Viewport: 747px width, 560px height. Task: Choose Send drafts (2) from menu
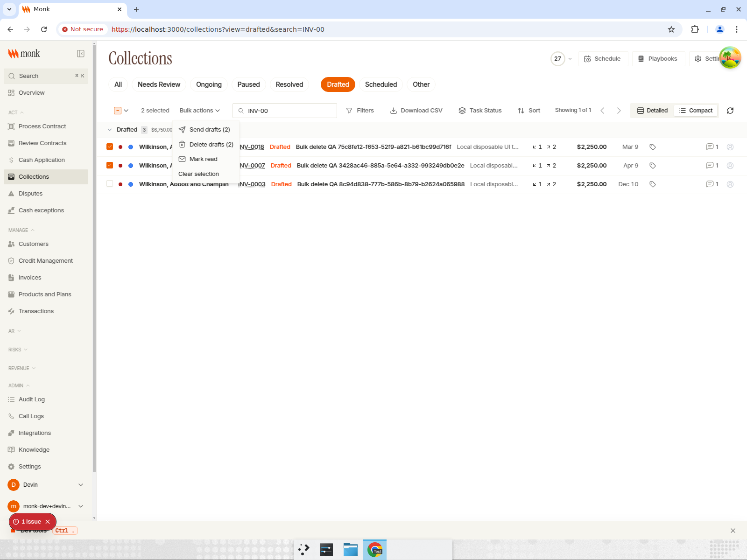pos(205,130)
